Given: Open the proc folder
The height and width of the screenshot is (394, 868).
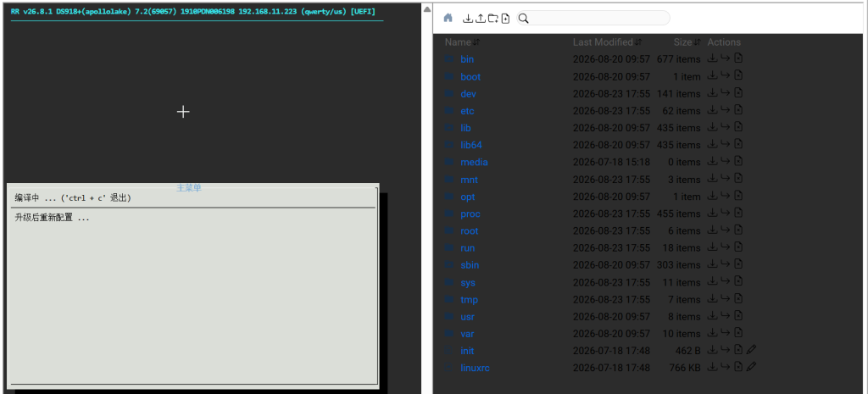Looking at the screenshot, I should tap(470, 214).
